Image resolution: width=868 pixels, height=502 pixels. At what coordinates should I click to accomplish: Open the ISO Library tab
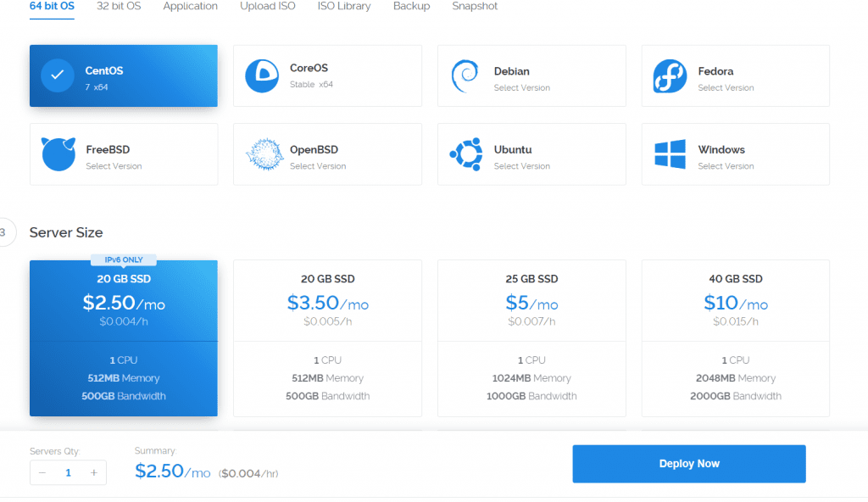[x=344, y=6]
